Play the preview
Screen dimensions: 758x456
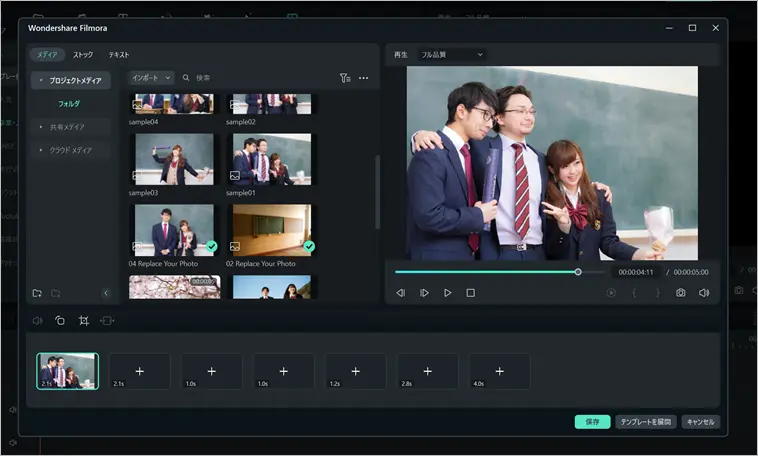[448, 293]
